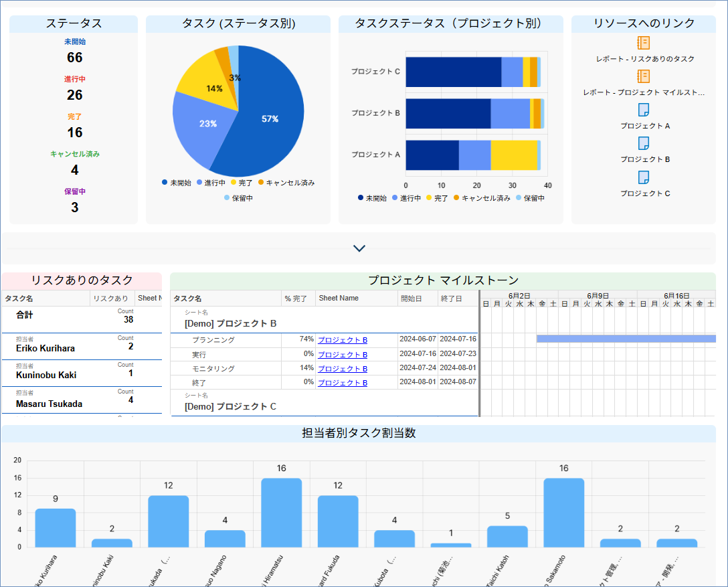The image size is (728, 587).
Task: Click the 未開始 status count 66
Action: (x=75, y=58)
